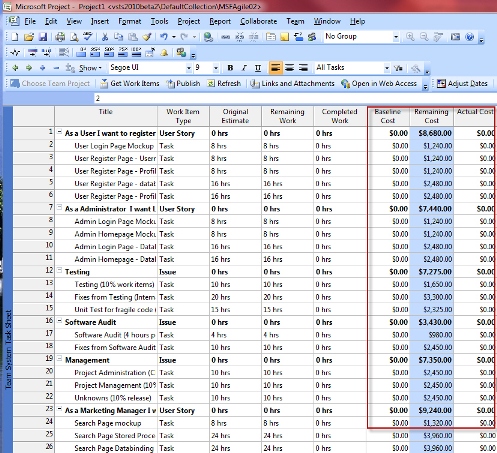
Task: Select the Remaining Cost column header
Action: pos(431,116)
